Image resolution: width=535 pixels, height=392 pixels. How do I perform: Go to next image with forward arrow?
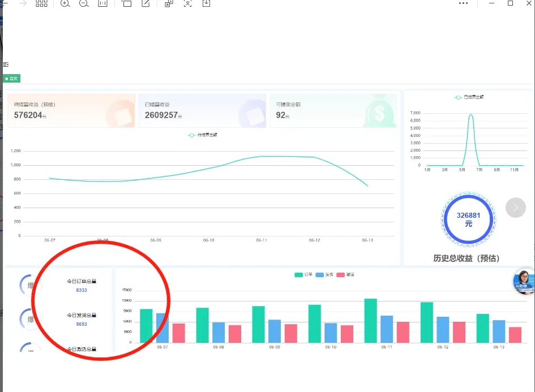point(23,3)
